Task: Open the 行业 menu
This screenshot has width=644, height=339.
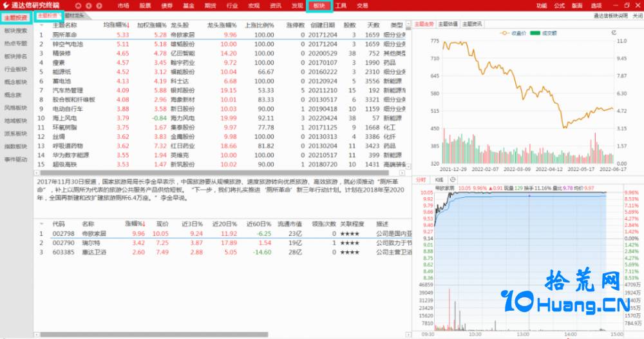Action: 232,6
